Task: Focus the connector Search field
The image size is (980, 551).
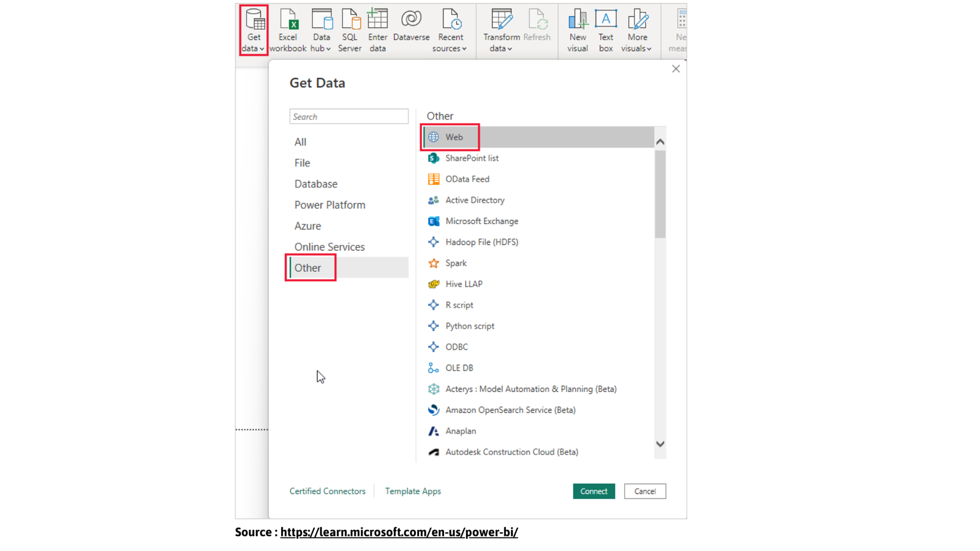Action: click(x=349, y=116)
